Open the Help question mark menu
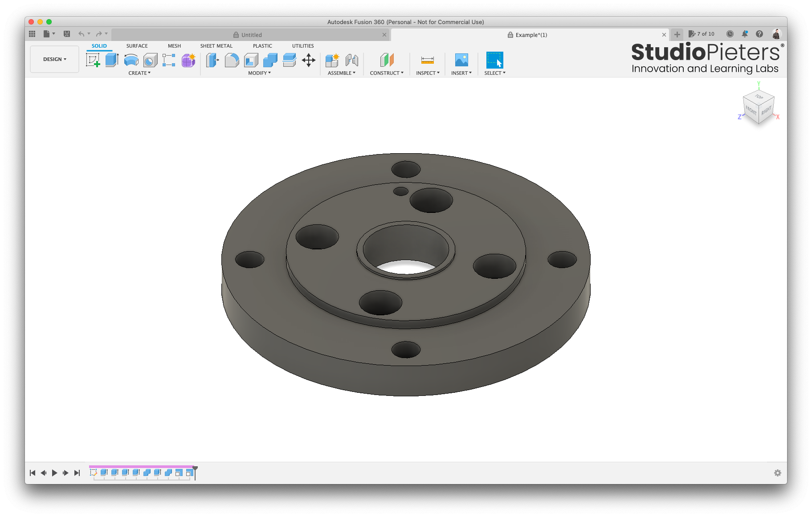Image resolution: width=812 pixels, height=517 pixels. point(759,34)
